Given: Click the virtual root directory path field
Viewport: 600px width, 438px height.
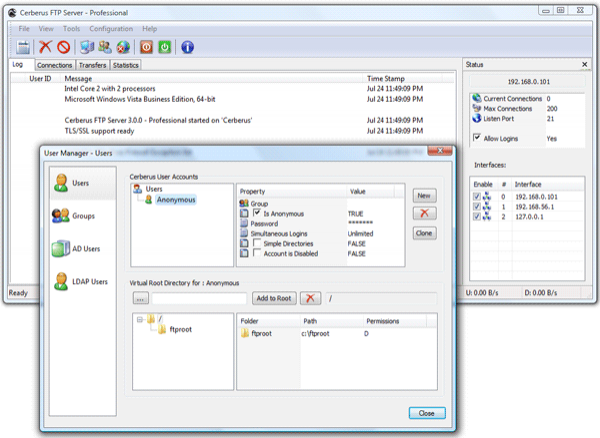Looking at the screenshot, I should pyautogui.click(x=200, y=298).
